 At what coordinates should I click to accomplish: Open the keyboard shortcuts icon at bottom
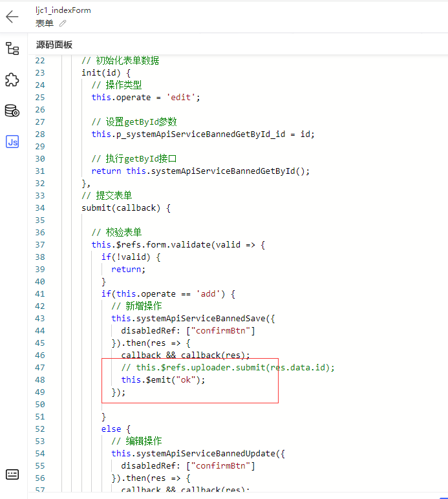[12, 474]
